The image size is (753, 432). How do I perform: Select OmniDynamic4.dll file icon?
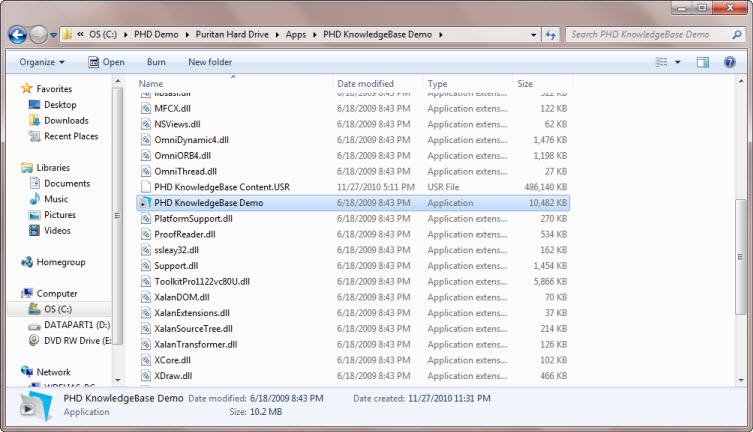coord(146,140)
